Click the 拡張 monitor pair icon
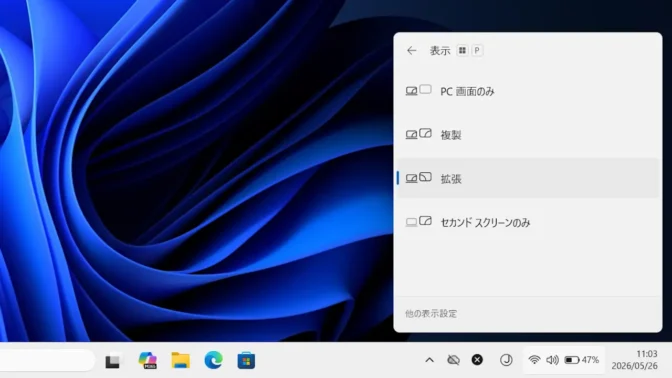The height and width of the screenshot is (378, 672). tap(419, 177)
